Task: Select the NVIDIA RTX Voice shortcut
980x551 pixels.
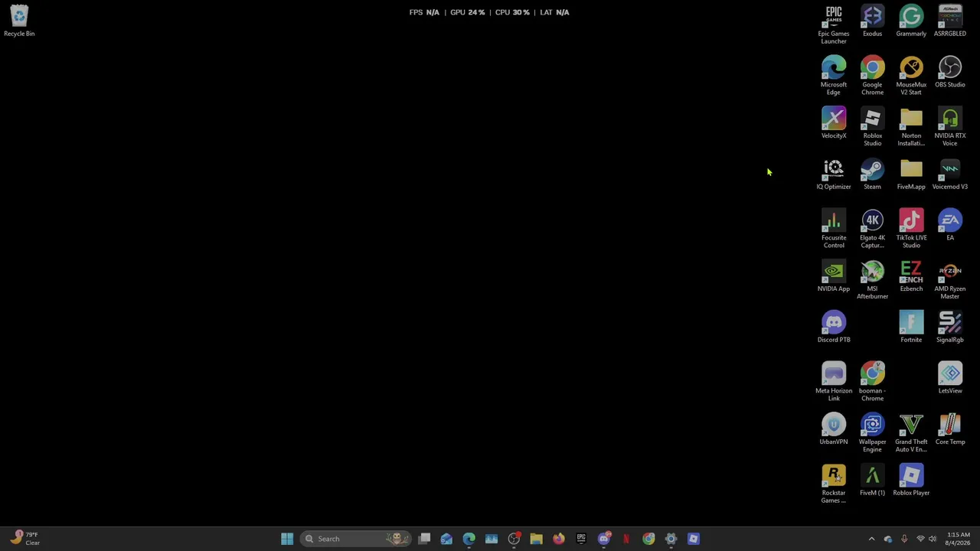Action: [950, 126]
